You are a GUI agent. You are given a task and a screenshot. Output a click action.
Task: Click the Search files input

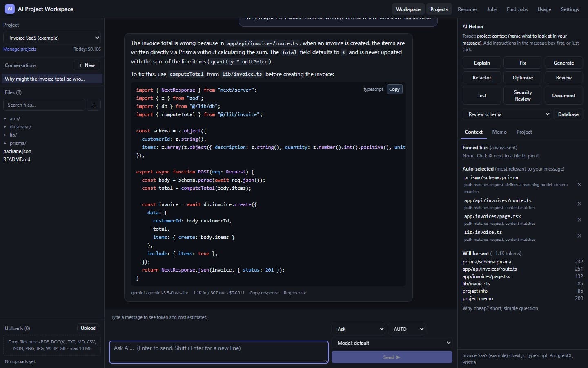tap(44, 105)
